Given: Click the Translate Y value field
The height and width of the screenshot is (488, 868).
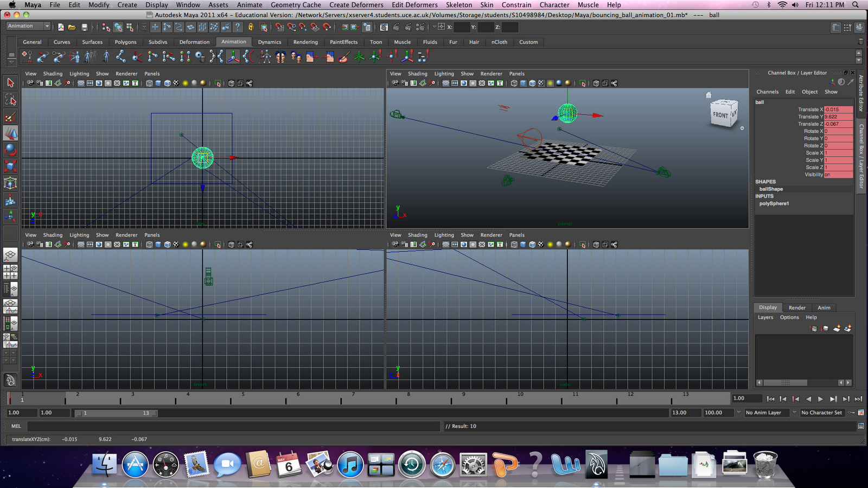Looking at the screenshot, I should (x=839, y=117).
